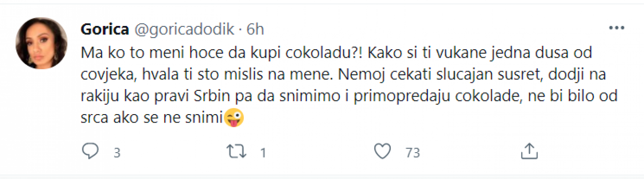
Task: Open the tweet via the 6h timestamp
Action: tap(255, 29)
